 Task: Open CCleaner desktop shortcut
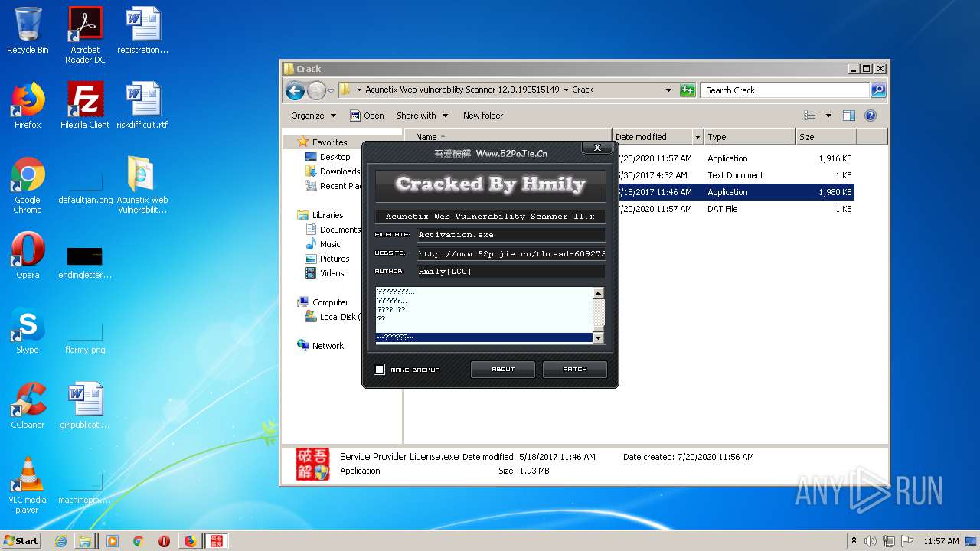(28, 406)
